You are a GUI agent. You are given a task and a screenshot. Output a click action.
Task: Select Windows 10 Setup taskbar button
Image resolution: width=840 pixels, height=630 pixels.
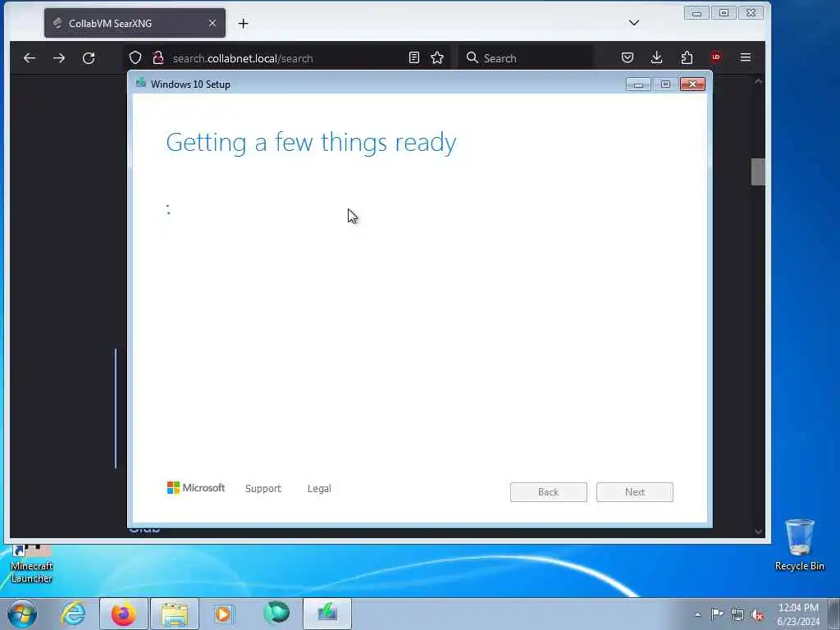click(327, 614)
